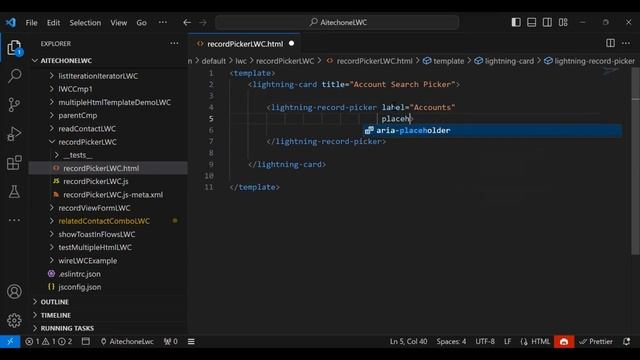The width and height of the screenshot is (640, 360).
Task: Go back navigation arrow
Action: [187, 22]
